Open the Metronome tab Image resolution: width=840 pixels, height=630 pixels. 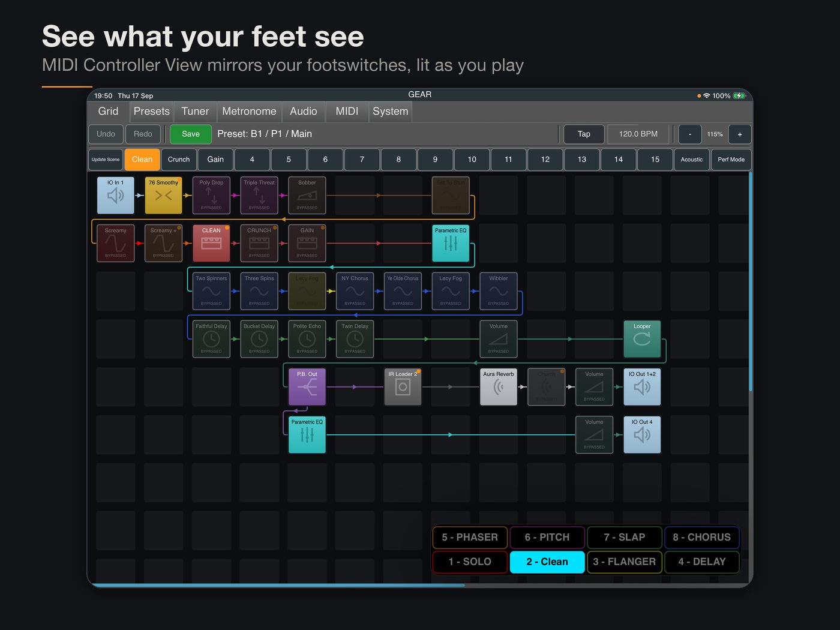click(x=249, y=112)
